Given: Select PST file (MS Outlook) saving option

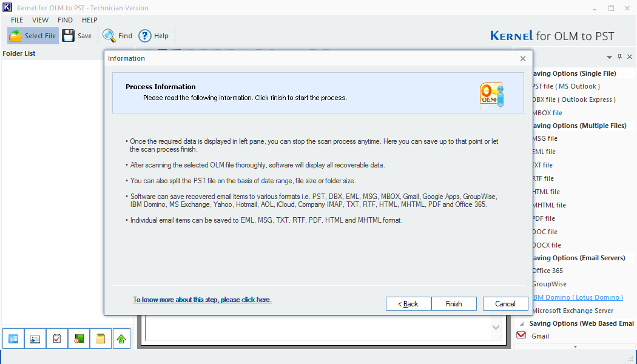Looking at the screenshot, I should pyautogui.click(x=566, y=86).
